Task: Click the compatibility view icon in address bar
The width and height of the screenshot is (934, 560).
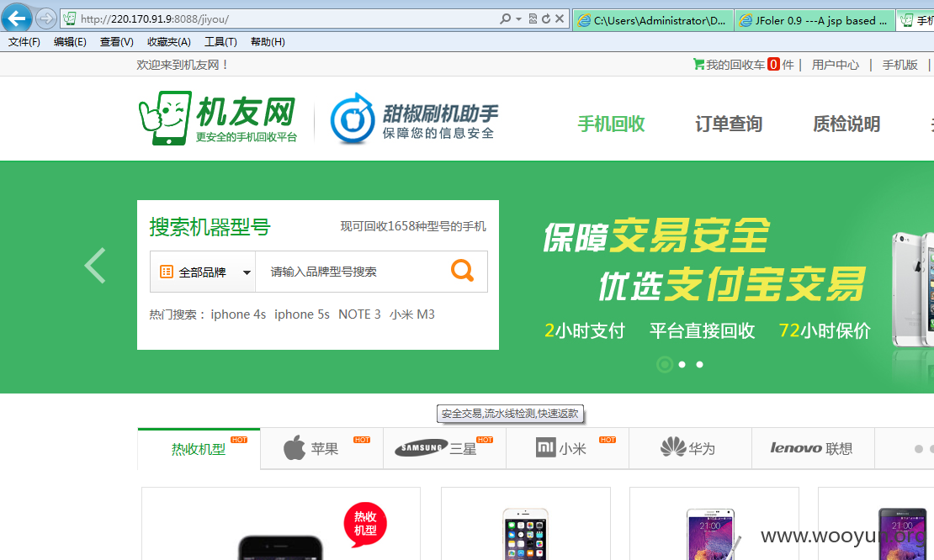Action: 533,19
